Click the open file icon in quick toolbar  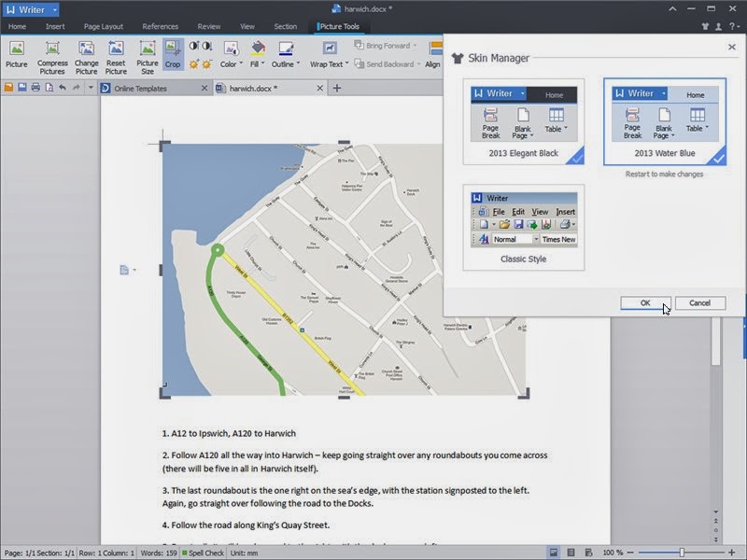click(8, 88)
